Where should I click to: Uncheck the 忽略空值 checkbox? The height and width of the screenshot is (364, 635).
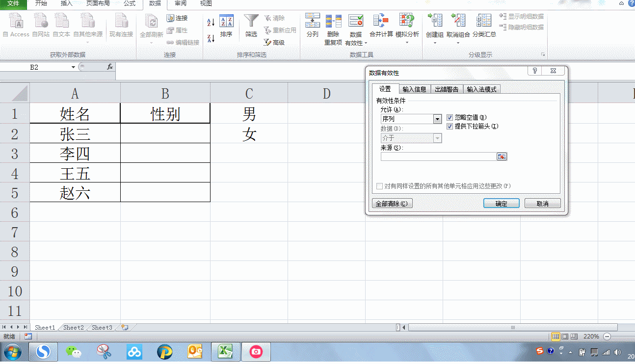[450, 118]
